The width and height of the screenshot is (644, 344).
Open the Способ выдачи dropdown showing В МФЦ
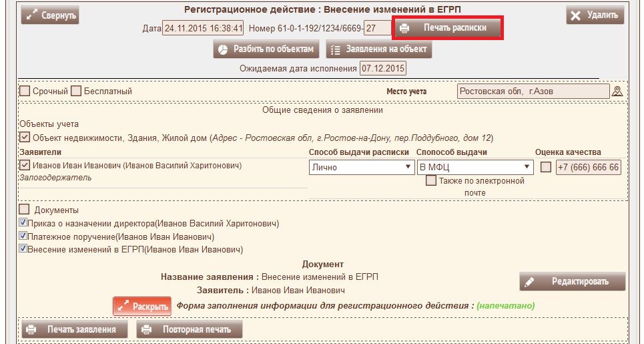[x=474, y=167]
